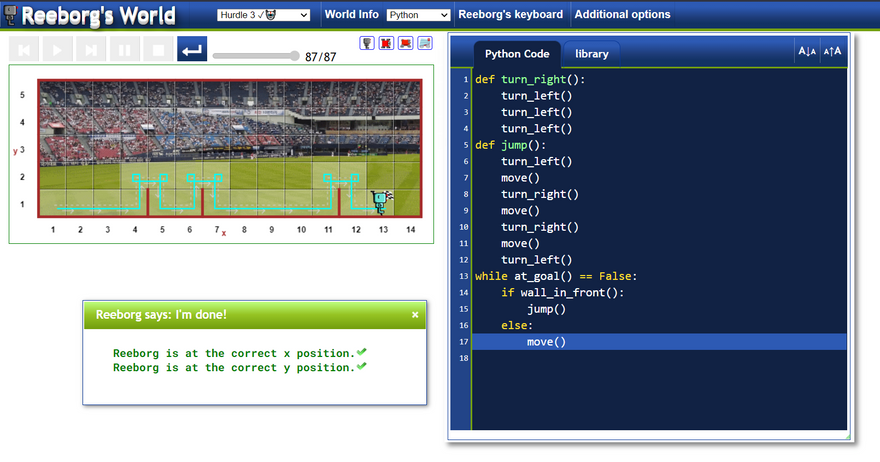The image size is (880, 462).
Task: Open the Hurdle 3 world selector dropdown
Action: (x=263, y=15)
